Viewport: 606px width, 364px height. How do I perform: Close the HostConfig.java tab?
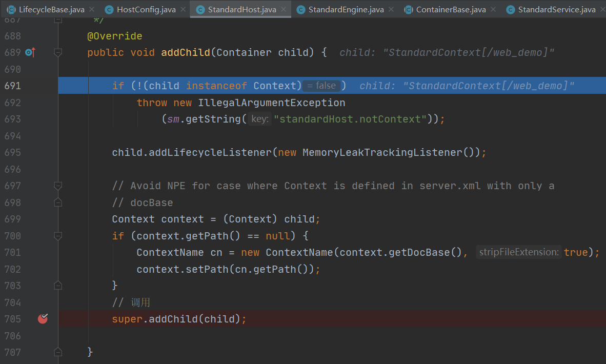coord(183,9)
